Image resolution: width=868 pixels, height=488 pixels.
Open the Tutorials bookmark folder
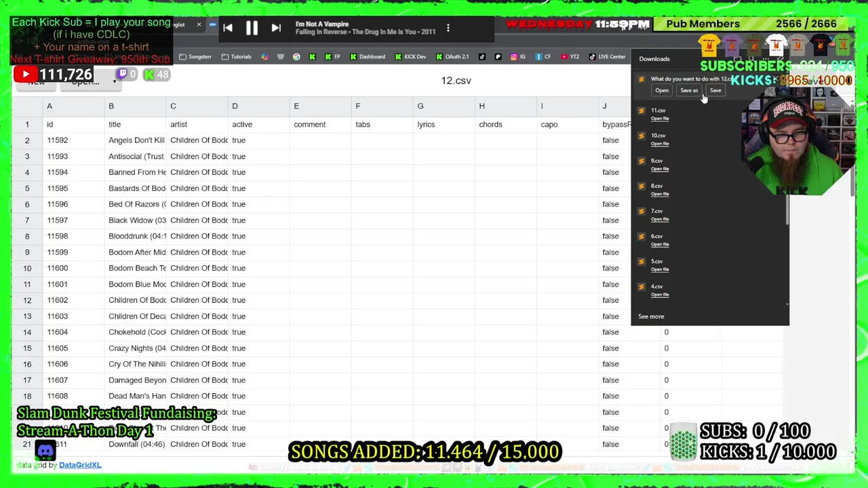click(237, 57)
